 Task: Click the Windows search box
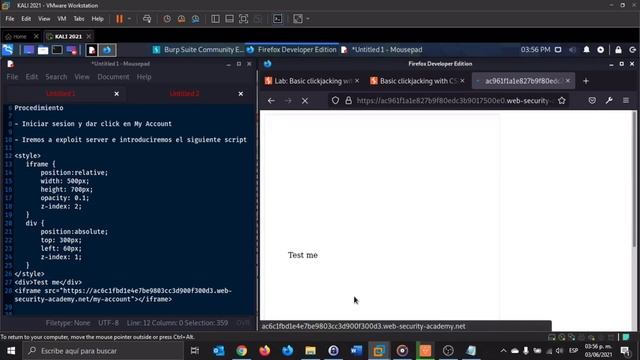coord(103,351)
